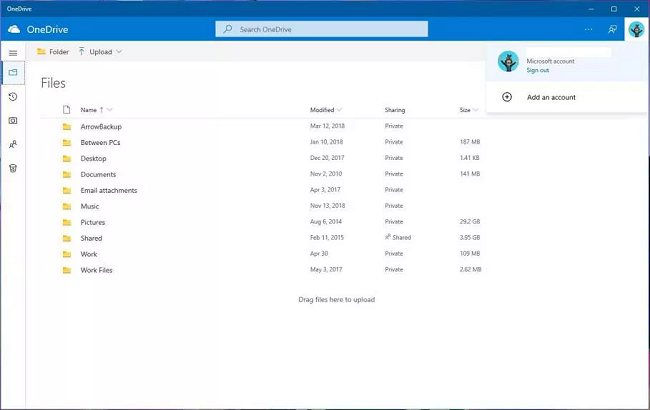Screen dimensions: 650x410
Task: Open the Documents folder
Action: pyautogui.click(x=98, y=174)
